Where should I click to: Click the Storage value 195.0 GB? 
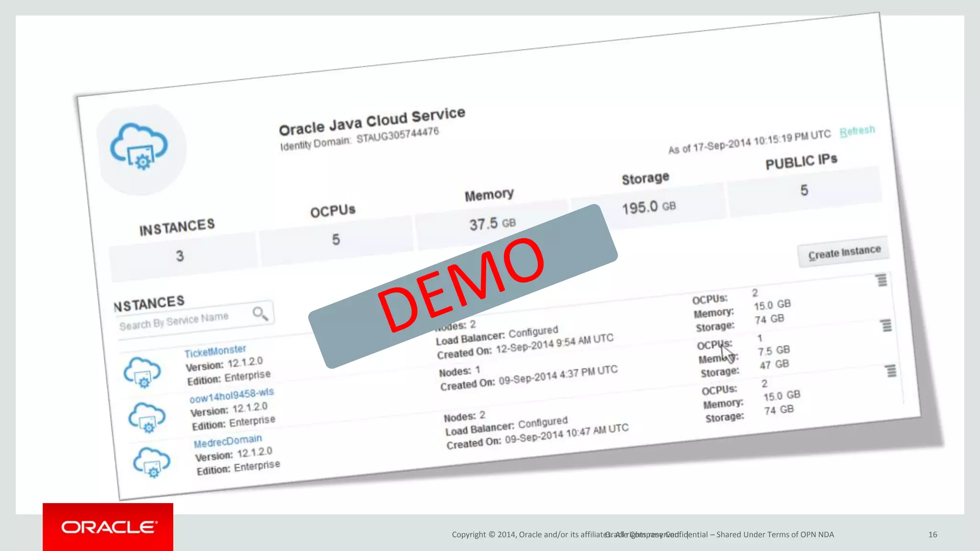pos(649,207)
